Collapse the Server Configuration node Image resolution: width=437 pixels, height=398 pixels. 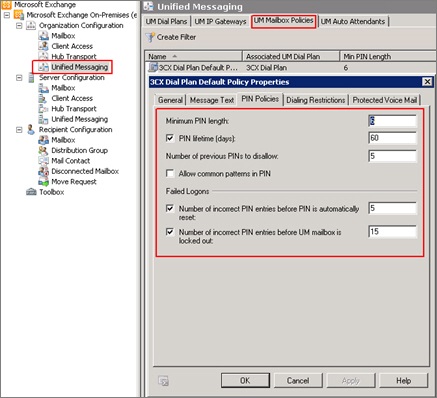[19, 78]
